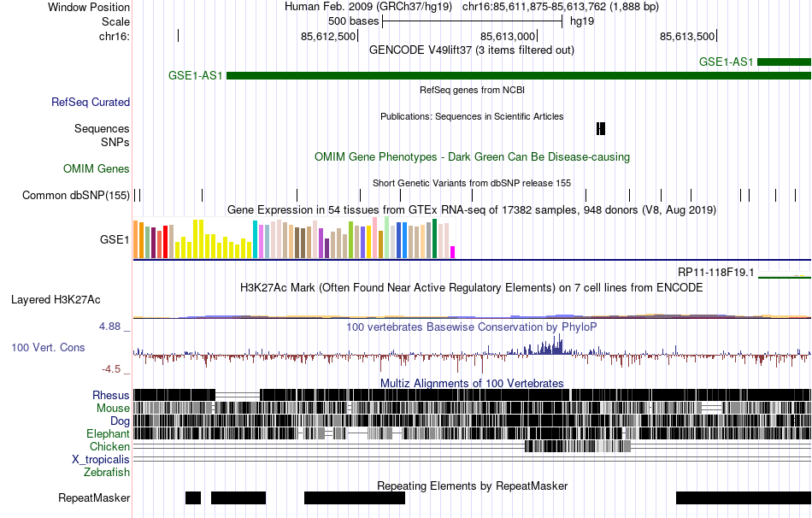
Task: Select the Common dbSNP(155) track label
Action: pos(76,195)
